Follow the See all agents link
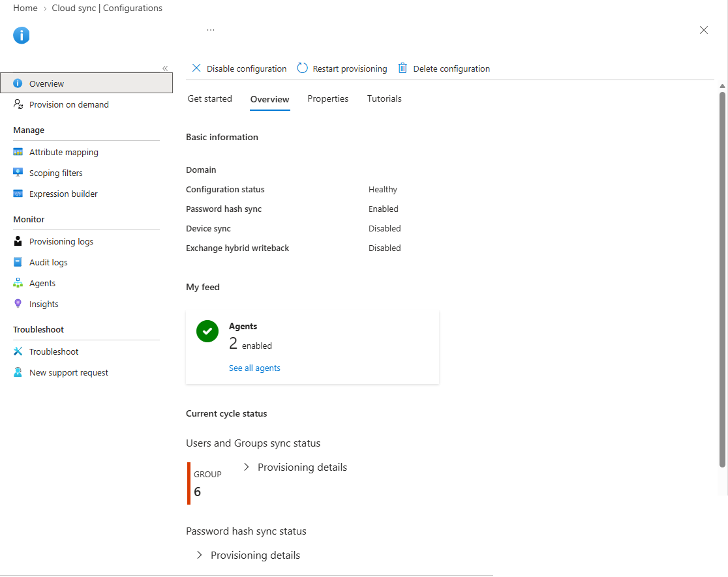The image size is (728, 577). [254, 368]
